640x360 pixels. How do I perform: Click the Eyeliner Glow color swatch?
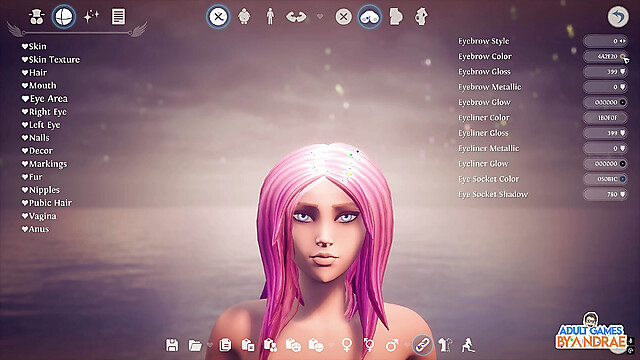(622, 164)
